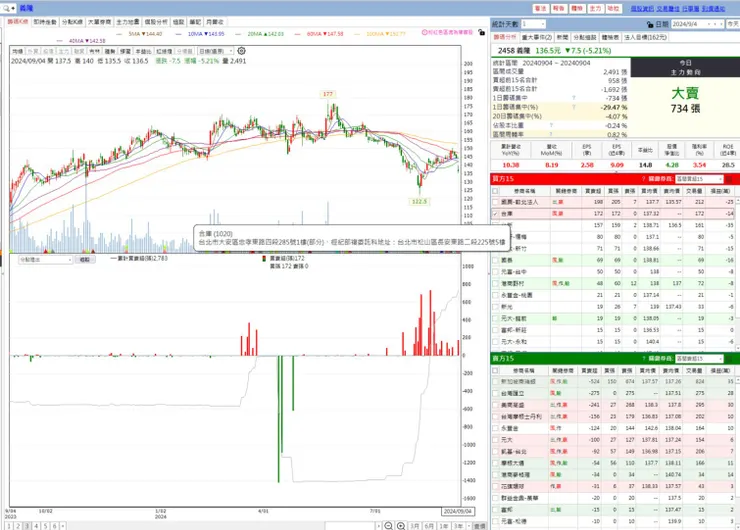Check the 元大 seller row checkbox

pos(495,440)
